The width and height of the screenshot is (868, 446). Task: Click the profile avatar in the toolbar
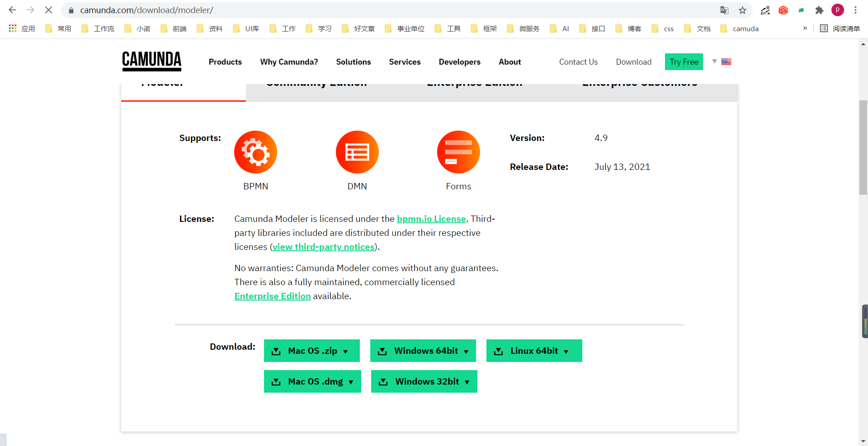838,10
